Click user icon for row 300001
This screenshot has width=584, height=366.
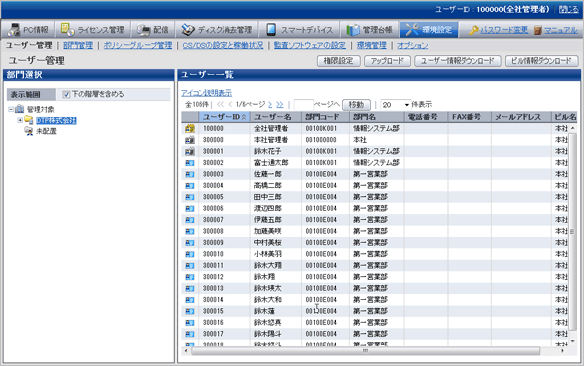click(x=190, y=152)
